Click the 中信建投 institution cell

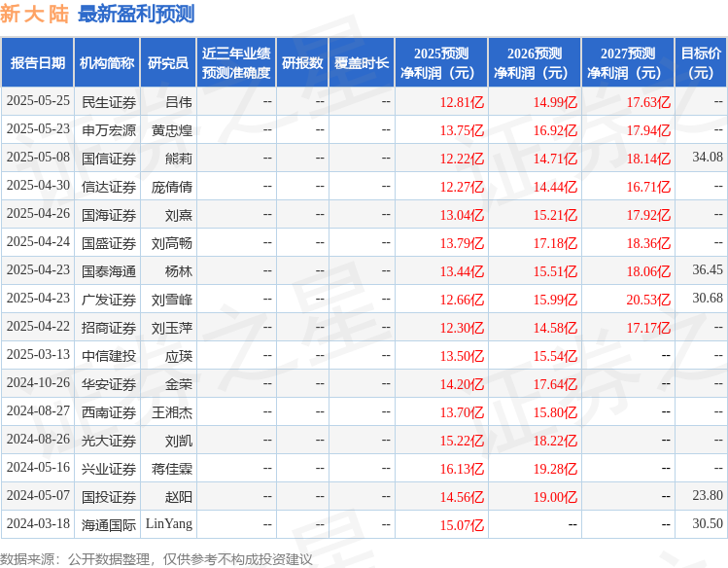(x=109, y=356)
